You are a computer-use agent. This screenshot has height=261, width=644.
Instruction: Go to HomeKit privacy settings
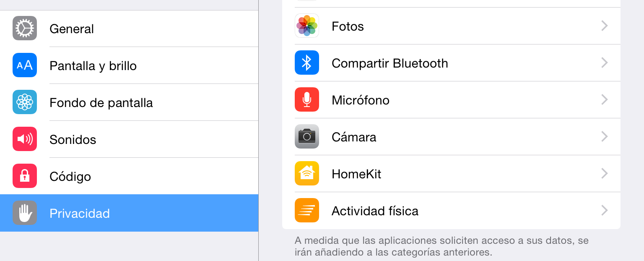[451, 174]
